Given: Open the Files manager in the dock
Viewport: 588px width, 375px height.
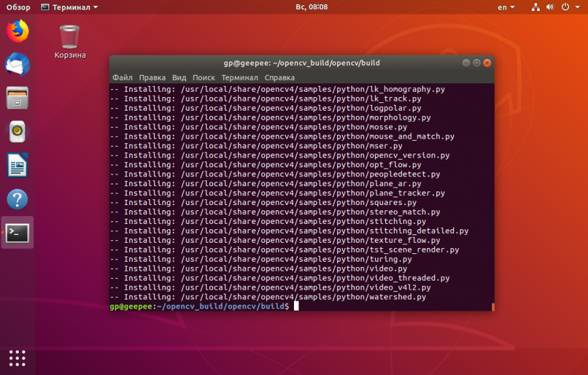Looking at the screenshot, I should click(x=17, y=98).
